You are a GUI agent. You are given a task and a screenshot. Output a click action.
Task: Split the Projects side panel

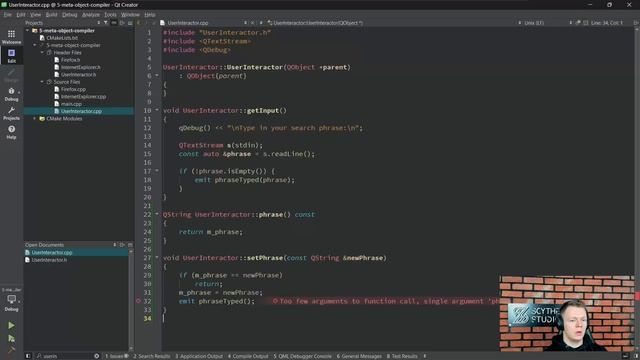(x=122, y=23)
